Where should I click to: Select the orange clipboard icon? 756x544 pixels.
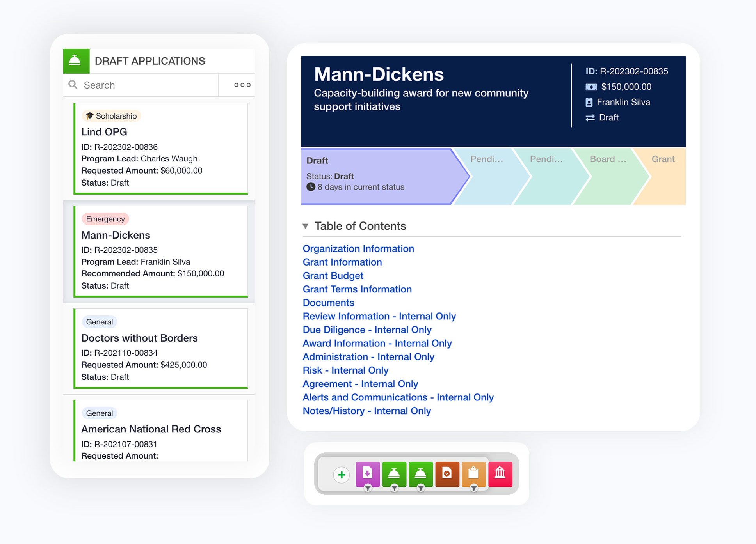click(x=473, y=474)
